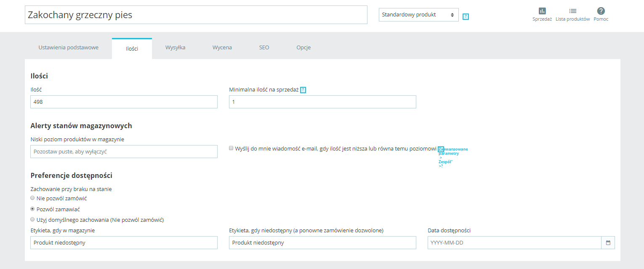The width and height of the screenshot is (644, 269).
Task: Click the Pomoc help icon
Action: coord(601,11)
